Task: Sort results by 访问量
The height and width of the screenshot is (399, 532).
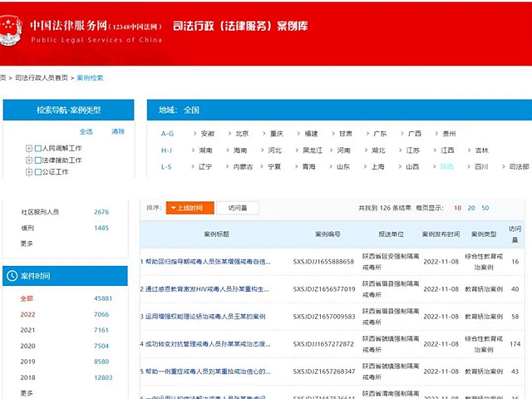Action: (238, 208)
